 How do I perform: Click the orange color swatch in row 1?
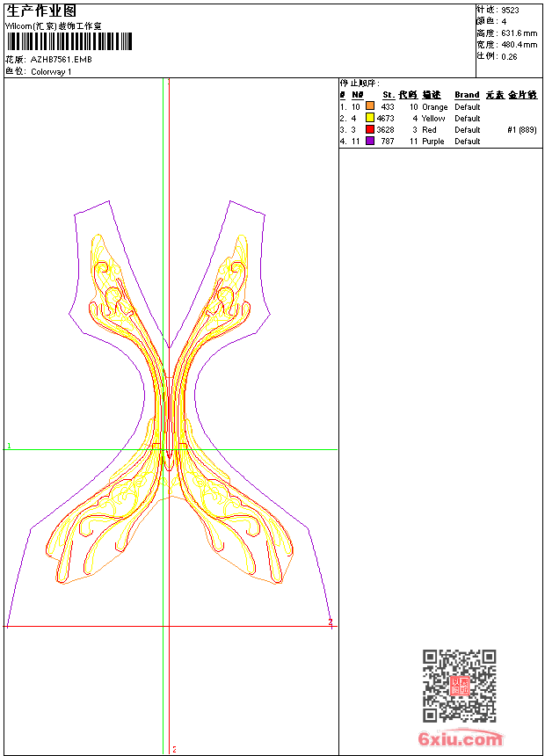coord(370,106)
